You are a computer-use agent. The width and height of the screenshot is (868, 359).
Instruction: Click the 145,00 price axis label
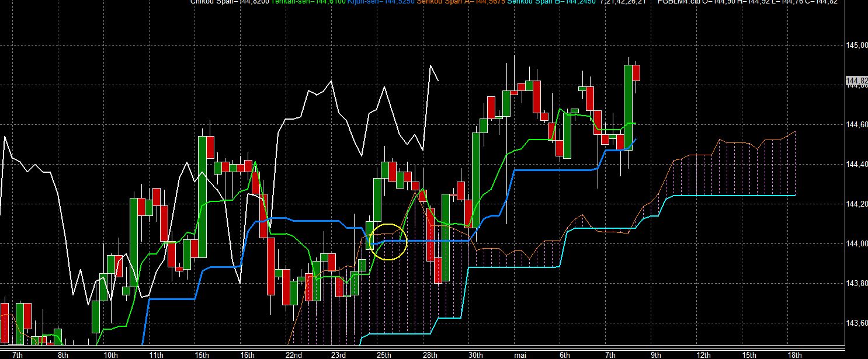(x=856, y=45)
